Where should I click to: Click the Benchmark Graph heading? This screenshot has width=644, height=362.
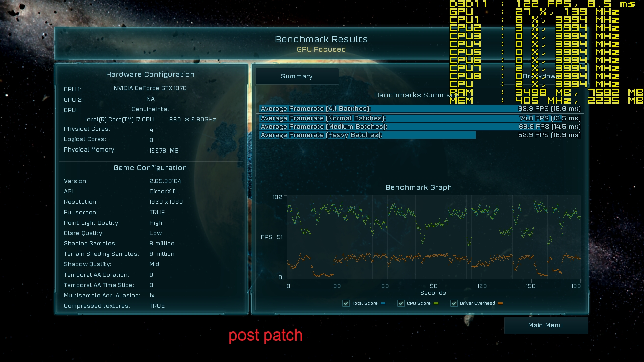[419, 187]
